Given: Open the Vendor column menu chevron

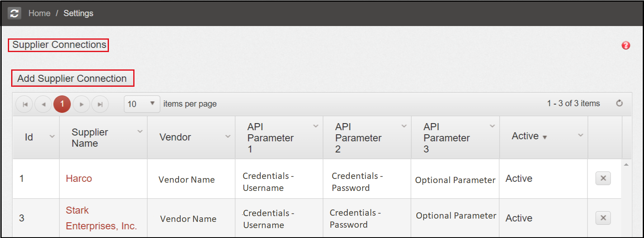Looking at the screenshot, I should 228,137.
